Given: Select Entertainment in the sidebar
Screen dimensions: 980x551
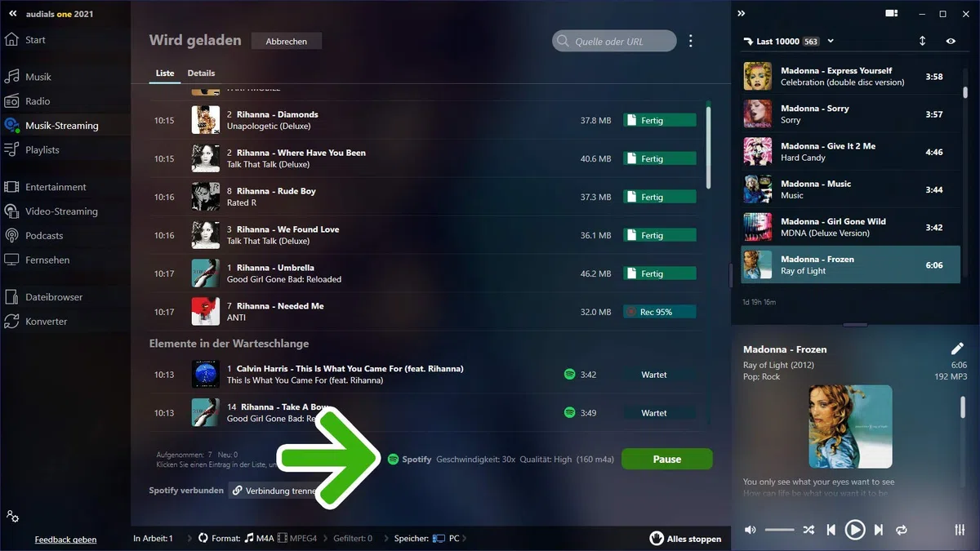Looking at the screenshot, I should tap(45, 187).
